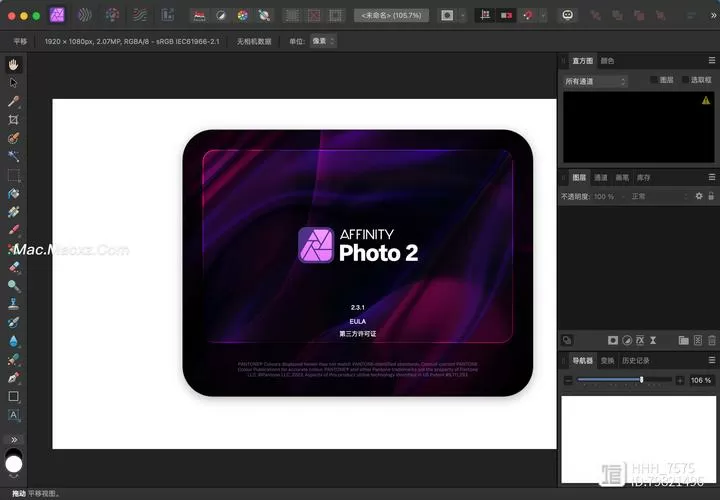Toggle Snapping magnet icon
Image resolution: width=720 pixels, height=500 pixels.
click(x=528, y=16)
